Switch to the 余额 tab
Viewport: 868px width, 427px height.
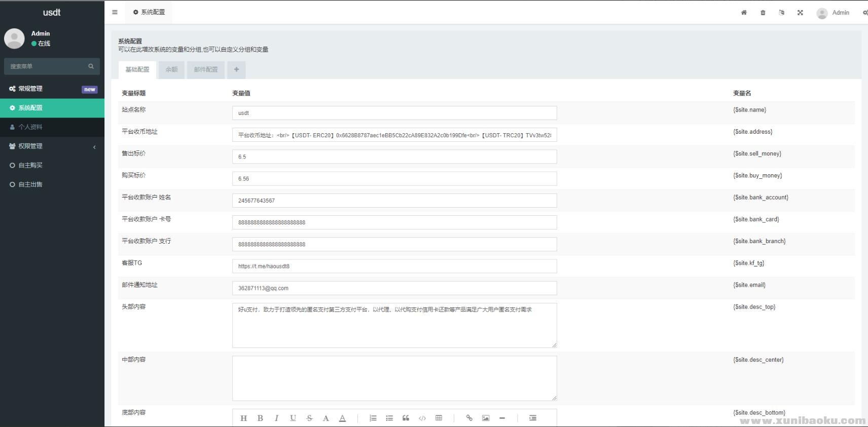click(x=171, y=70)
